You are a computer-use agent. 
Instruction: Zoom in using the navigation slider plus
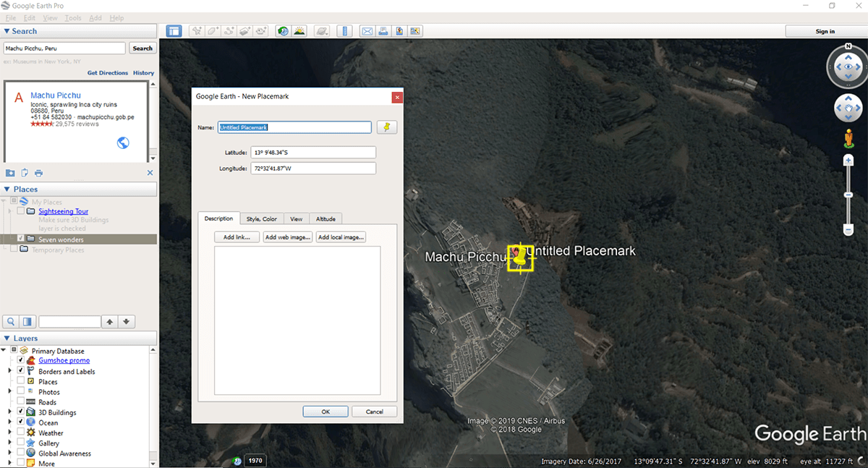click(848, 159)
